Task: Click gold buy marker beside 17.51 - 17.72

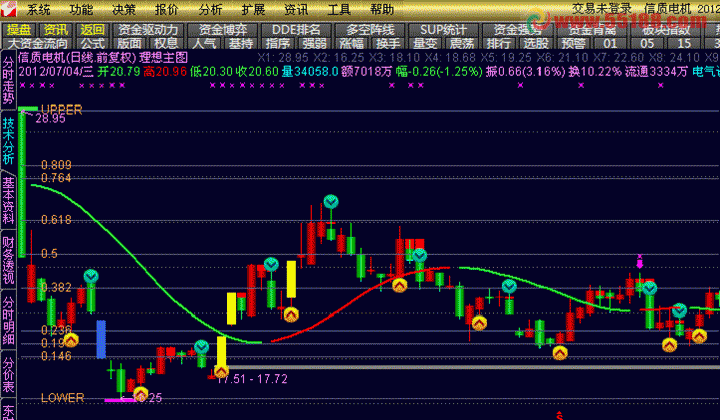Action: click(221, 371)
